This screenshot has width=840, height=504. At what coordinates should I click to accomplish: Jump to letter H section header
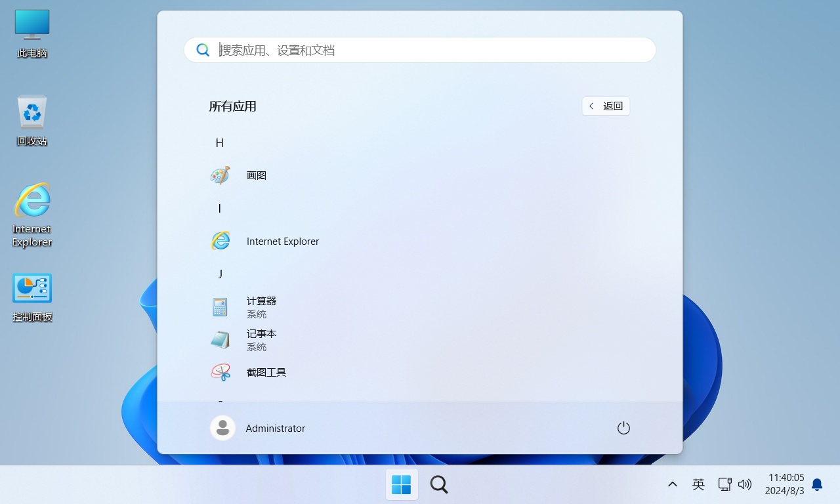coord(220,142)
